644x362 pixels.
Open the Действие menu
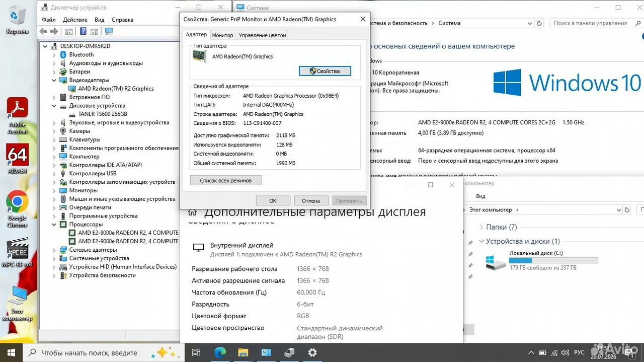(75, 20)
